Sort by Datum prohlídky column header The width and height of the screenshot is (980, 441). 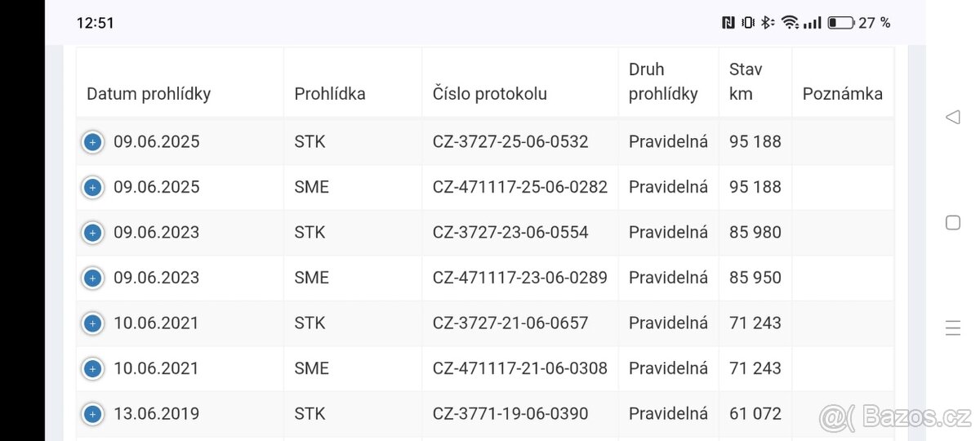pos(149,94)
